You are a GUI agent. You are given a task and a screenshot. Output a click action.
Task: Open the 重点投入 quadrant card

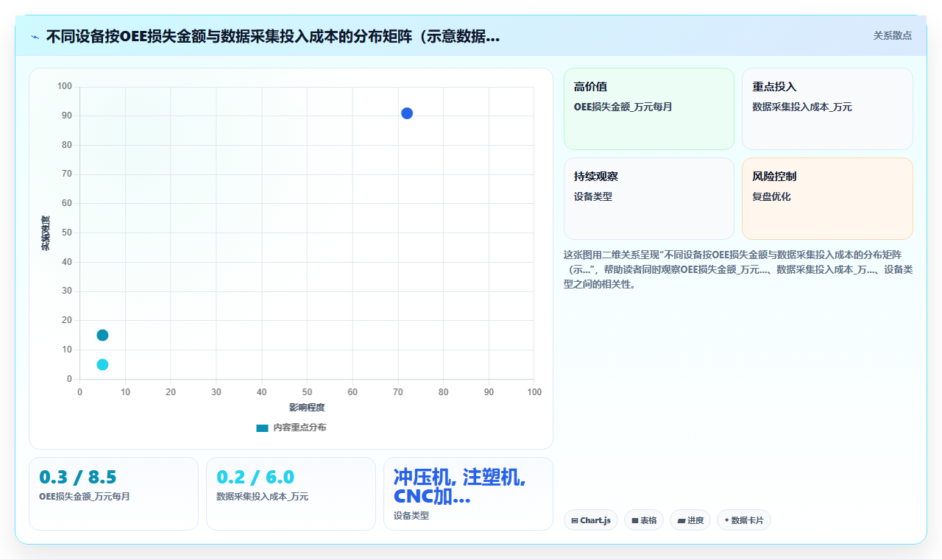point(827,109)
